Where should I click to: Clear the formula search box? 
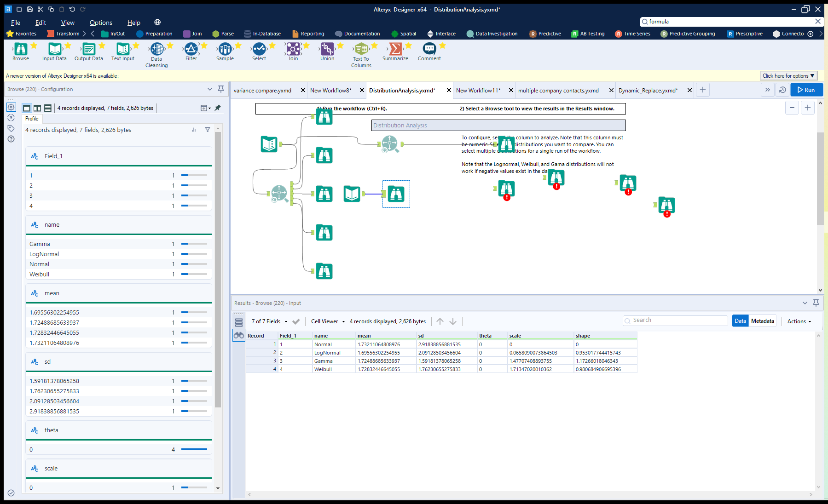pyautogui.click(x=818, y=21)
